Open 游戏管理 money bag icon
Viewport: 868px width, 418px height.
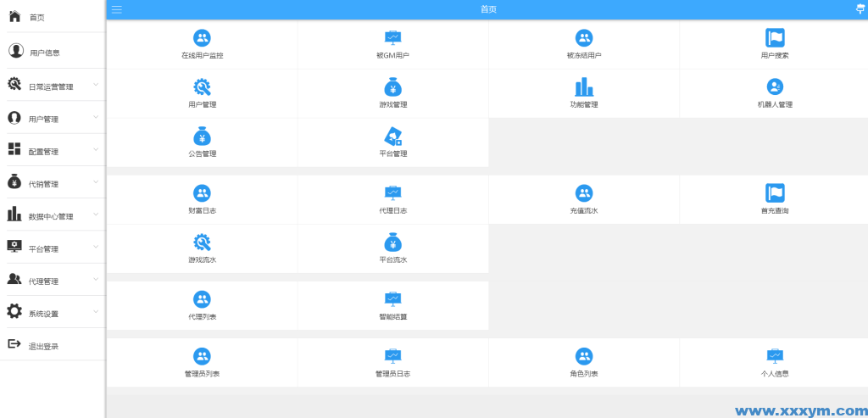click(x=392, y=87)
